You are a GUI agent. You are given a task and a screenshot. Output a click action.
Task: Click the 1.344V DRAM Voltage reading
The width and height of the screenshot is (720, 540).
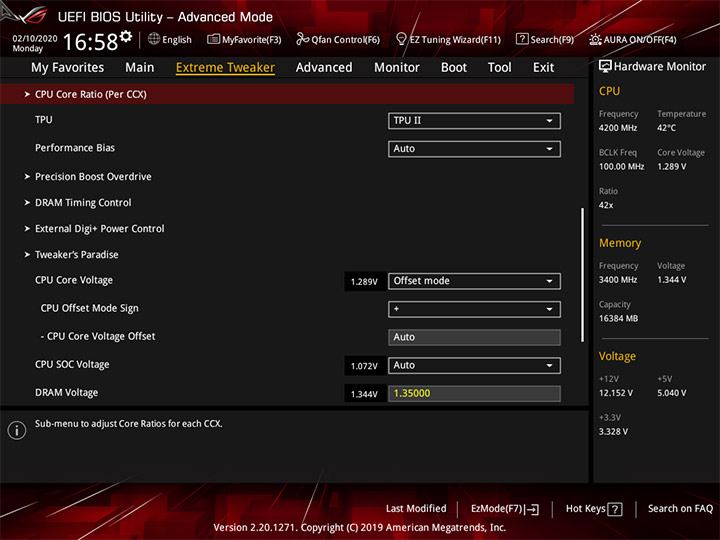(x=364, y=394)
